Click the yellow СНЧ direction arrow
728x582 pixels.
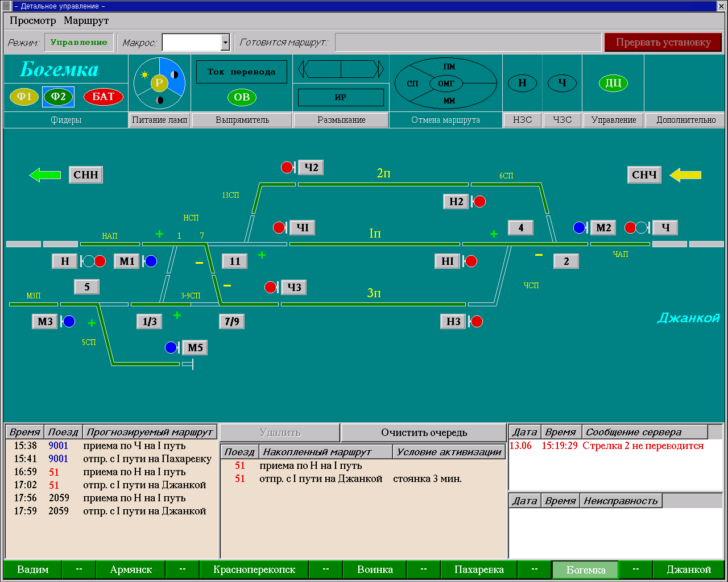[x=685, y=175]
